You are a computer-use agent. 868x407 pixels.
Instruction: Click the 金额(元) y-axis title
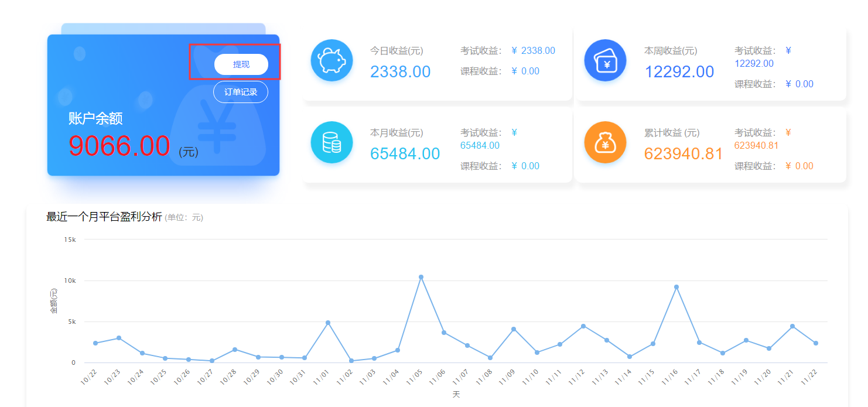[54, 301]
